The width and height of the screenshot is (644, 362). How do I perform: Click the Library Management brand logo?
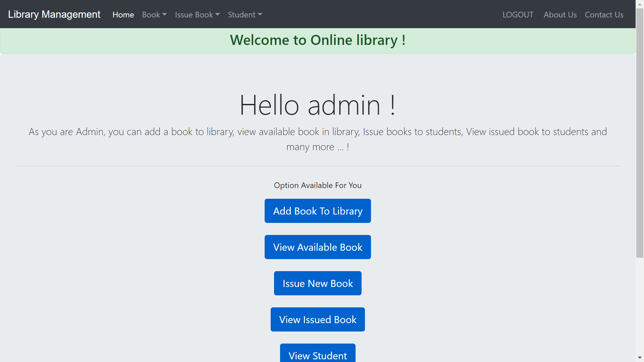pos(54,14)
